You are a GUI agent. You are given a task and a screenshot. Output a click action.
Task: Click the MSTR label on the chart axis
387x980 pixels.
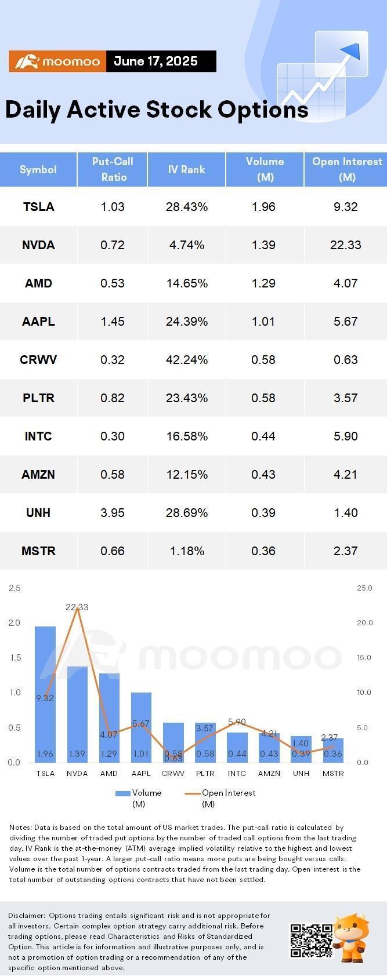(x=333, y=773)
